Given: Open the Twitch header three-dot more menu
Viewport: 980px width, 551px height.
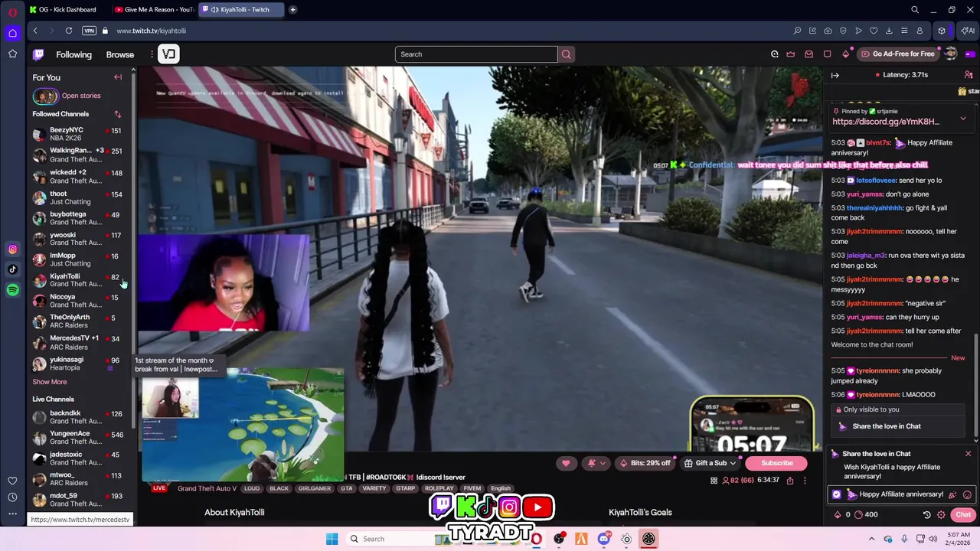Looking at the screenshot, I should pyautogui.click(x=152, y=54).
